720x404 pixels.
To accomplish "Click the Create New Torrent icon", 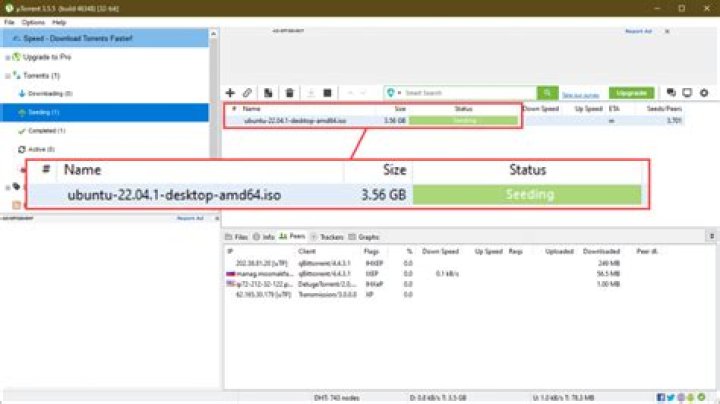I will pyautogui.click(x=268, y=93).
